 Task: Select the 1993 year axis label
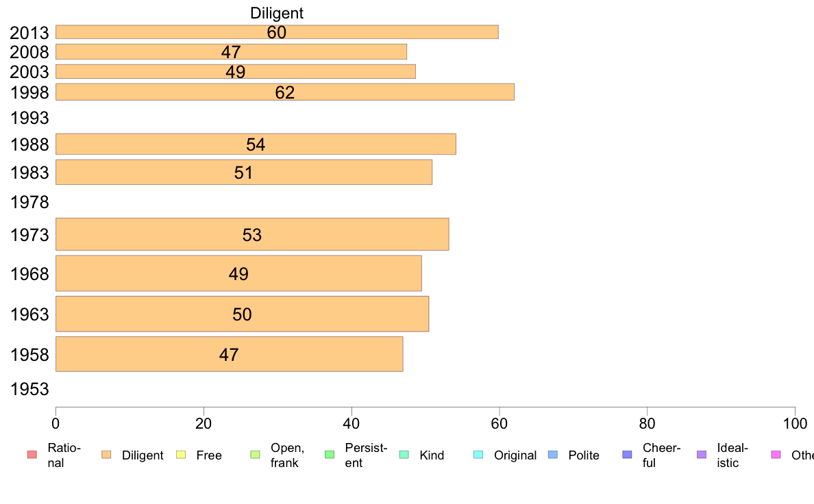(x=29, y=118)
